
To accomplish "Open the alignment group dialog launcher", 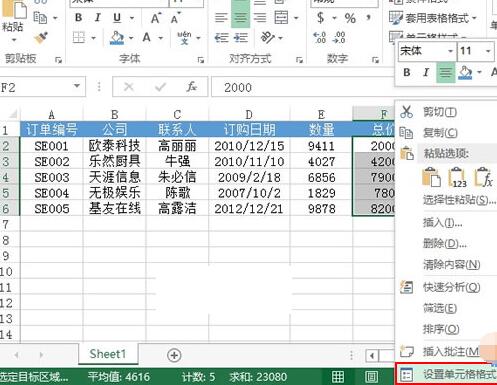I will pyautogui.click(x=299, y=60).
